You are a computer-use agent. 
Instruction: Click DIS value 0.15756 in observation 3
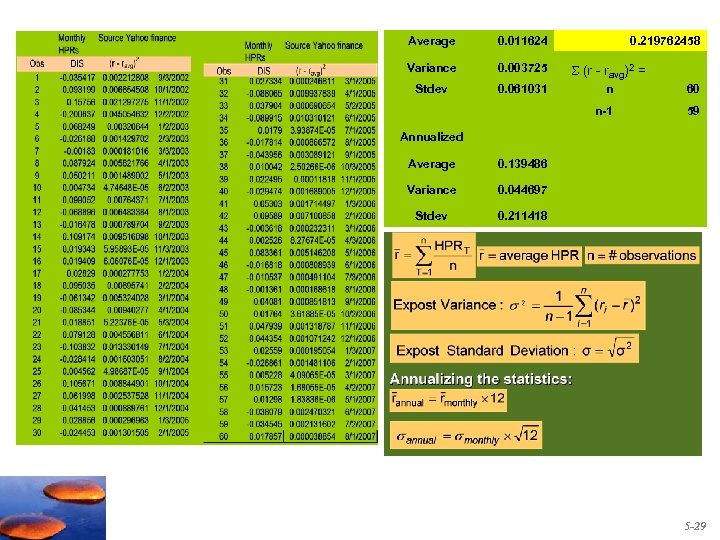click(x=81, y=102)
